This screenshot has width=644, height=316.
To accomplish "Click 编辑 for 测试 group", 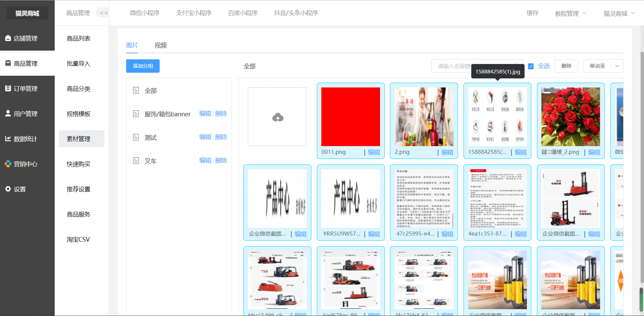I will (205, 137).
